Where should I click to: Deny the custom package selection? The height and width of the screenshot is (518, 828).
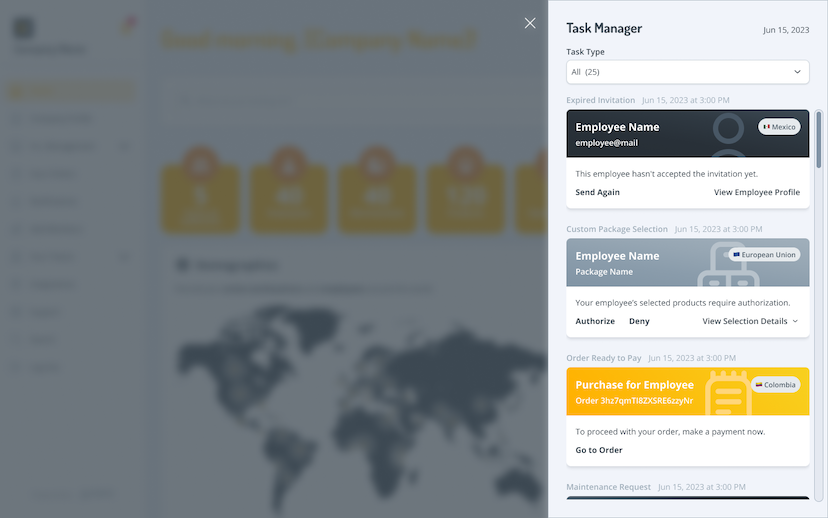coord(639,321)
